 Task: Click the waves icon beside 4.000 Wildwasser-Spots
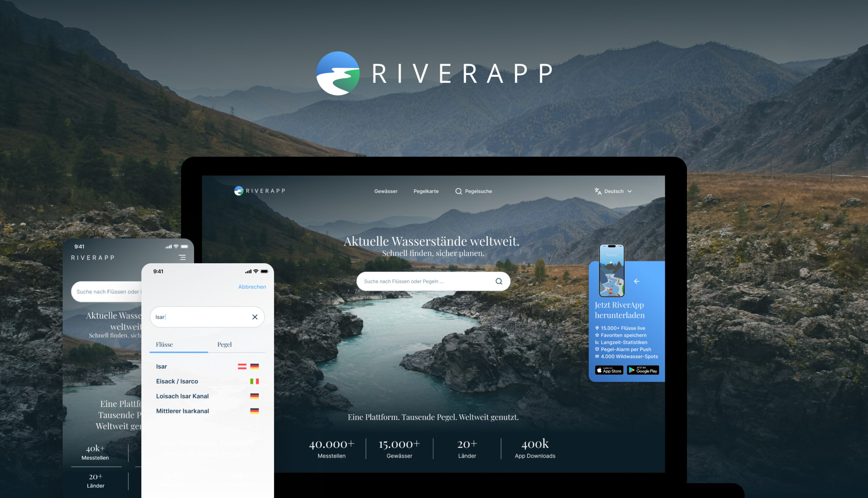(597, 356)
